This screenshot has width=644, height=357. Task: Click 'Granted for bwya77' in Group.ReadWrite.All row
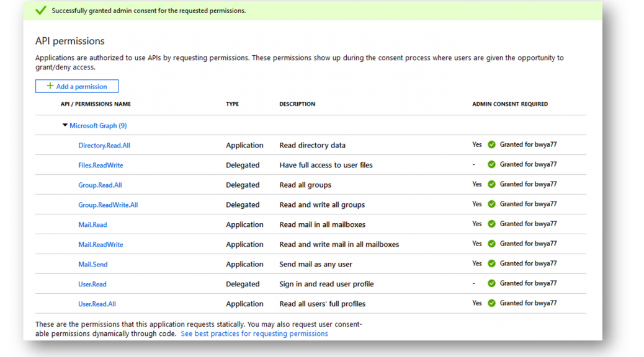[528, 204]
